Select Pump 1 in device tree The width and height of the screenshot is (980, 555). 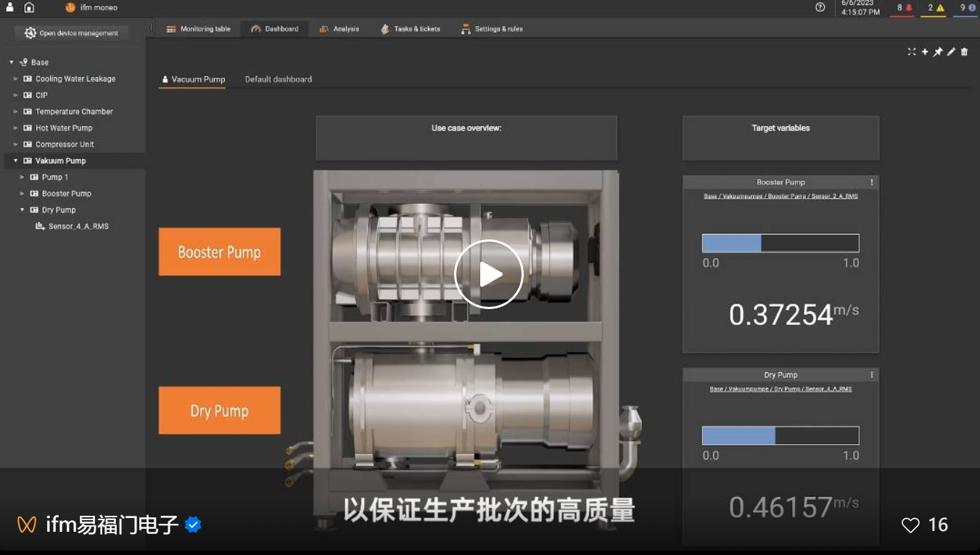click(55, 177)
